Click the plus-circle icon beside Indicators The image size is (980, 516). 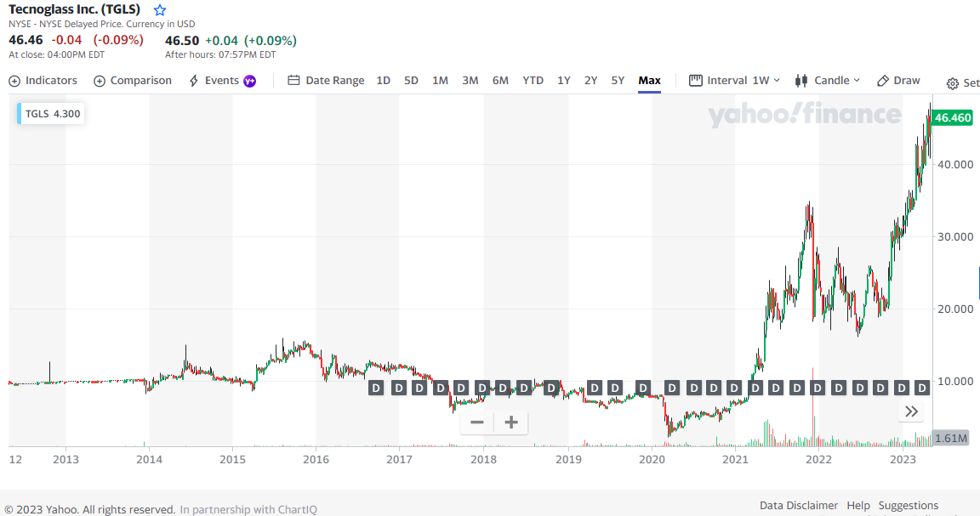[x=14, y=82]
